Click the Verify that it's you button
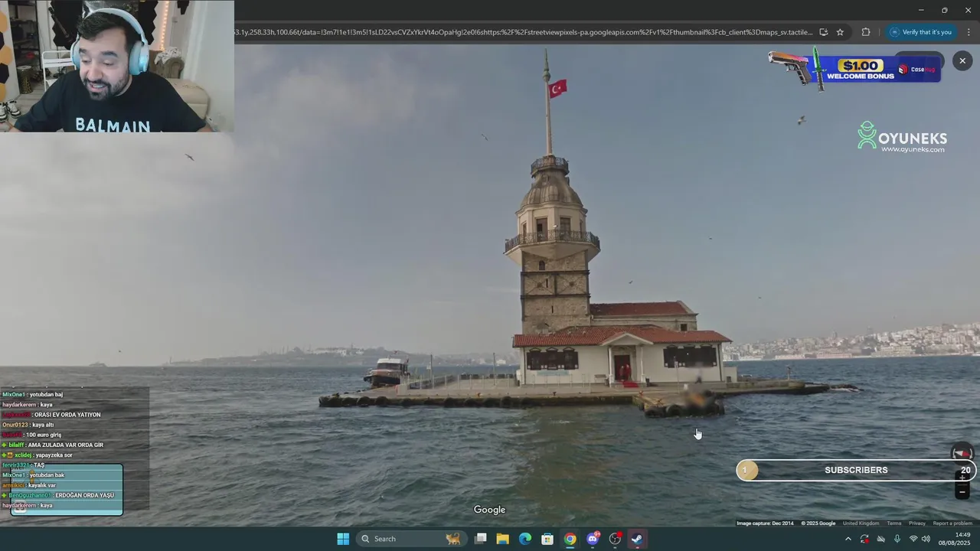Viewport: 980px width, 551px height. point(921,32)
